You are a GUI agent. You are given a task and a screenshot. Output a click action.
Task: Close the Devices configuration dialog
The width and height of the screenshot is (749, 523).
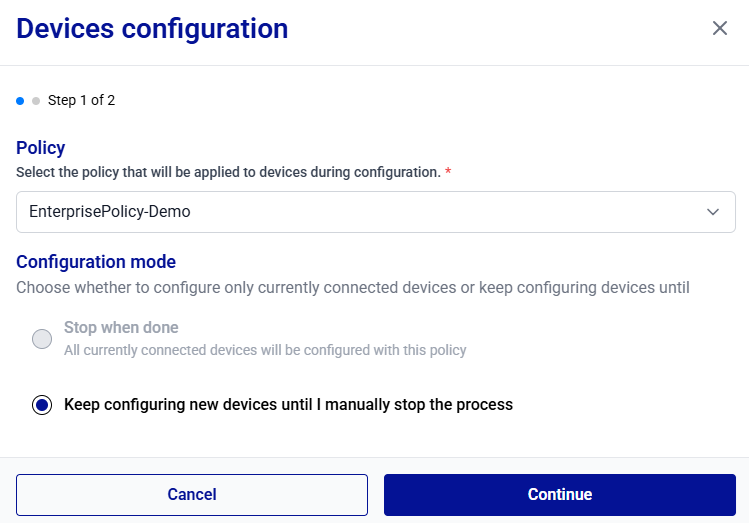[719, 28]
